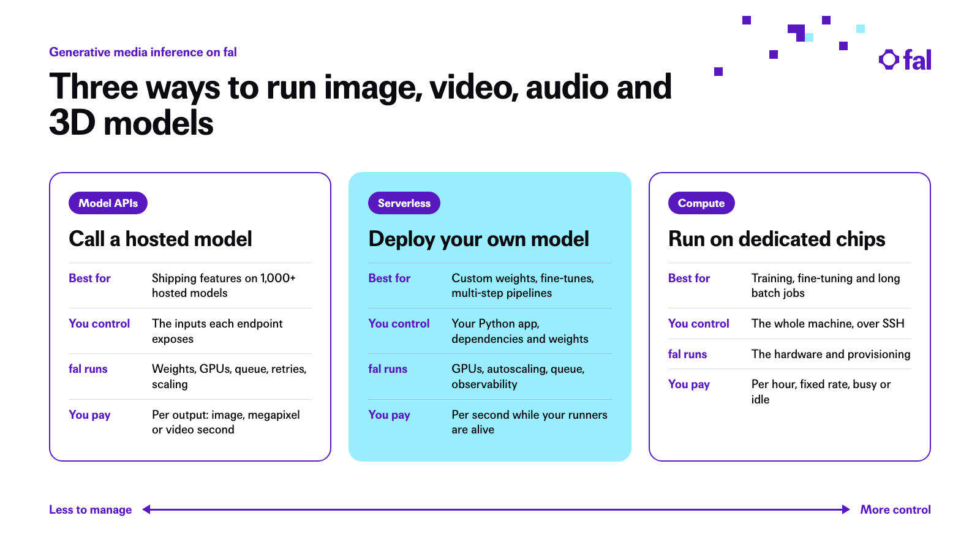Click 'The whole machine, over SSH' text

coord(828,323)
